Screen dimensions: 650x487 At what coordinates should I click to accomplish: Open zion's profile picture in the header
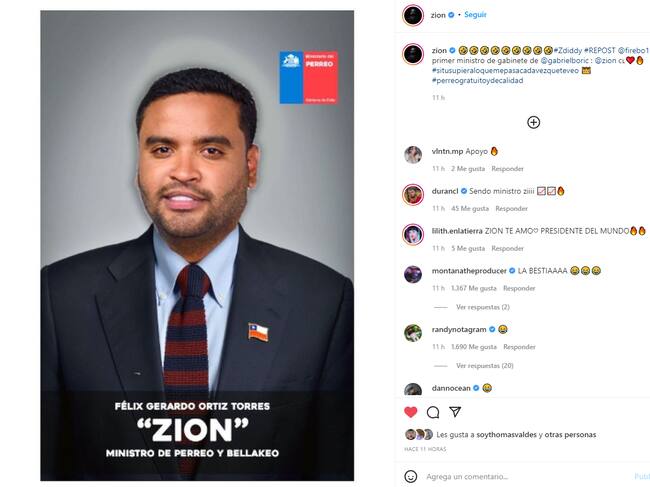click(x=412, y=15)
